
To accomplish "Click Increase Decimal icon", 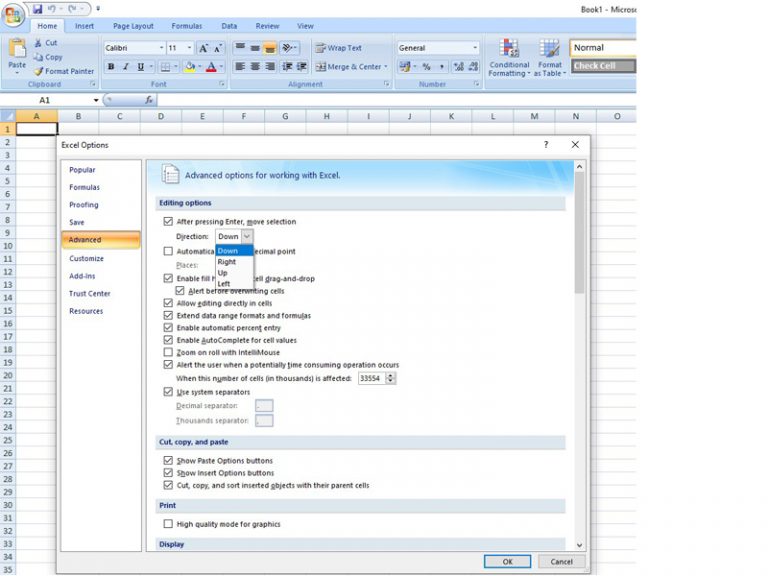I will (458, 67).
